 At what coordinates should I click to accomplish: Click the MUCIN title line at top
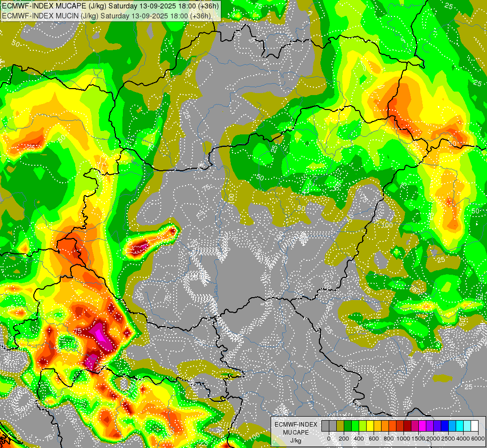pyautogui.click(x=106, y=16)
